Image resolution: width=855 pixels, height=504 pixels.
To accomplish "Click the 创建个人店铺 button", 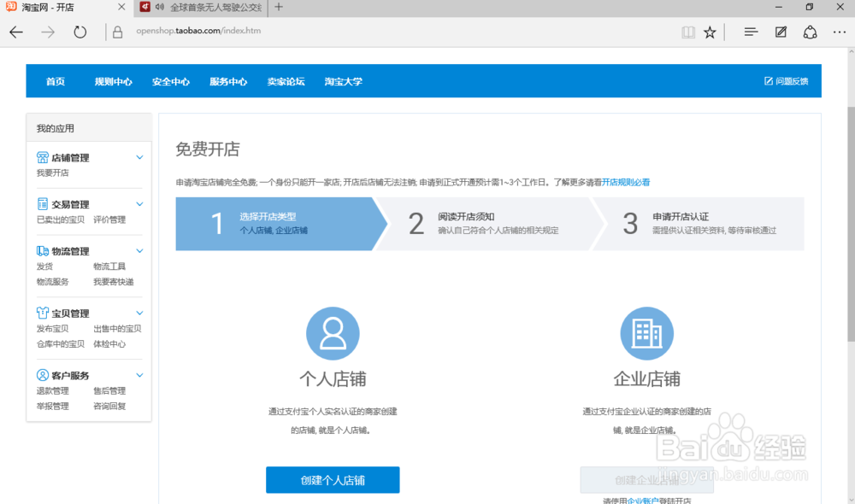I will [x=333, y=480].
